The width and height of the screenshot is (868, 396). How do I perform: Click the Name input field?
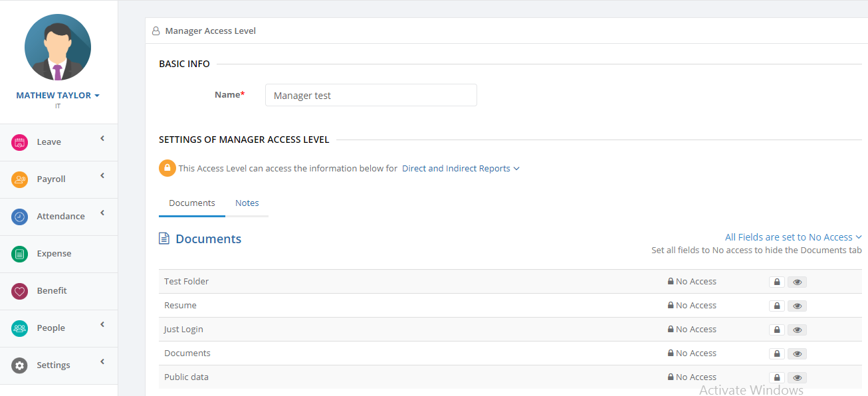pyautogui.click(x=371, y=95)
